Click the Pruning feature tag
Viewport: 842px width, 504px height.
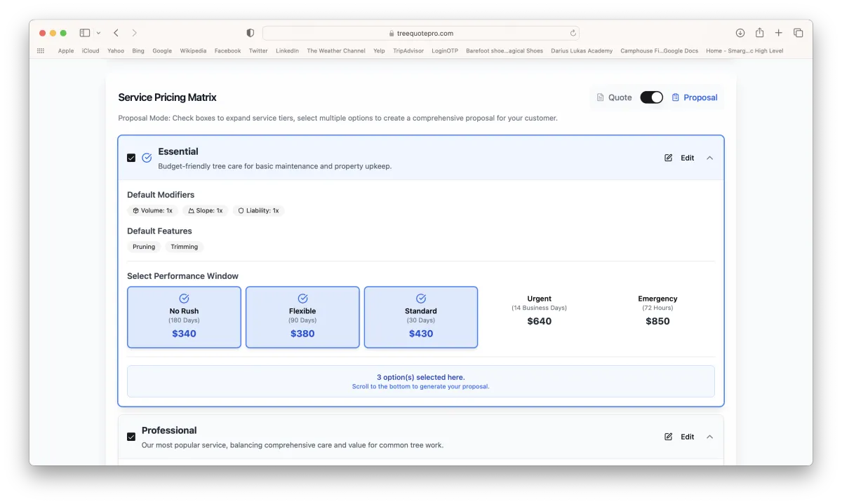click(144, 247)
